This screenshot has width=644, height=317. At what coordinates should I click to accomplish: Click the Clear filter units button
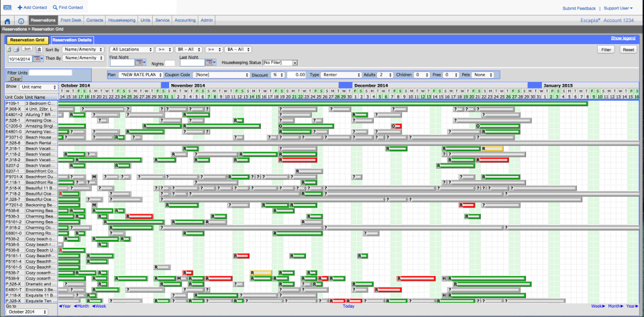point(15,79)
